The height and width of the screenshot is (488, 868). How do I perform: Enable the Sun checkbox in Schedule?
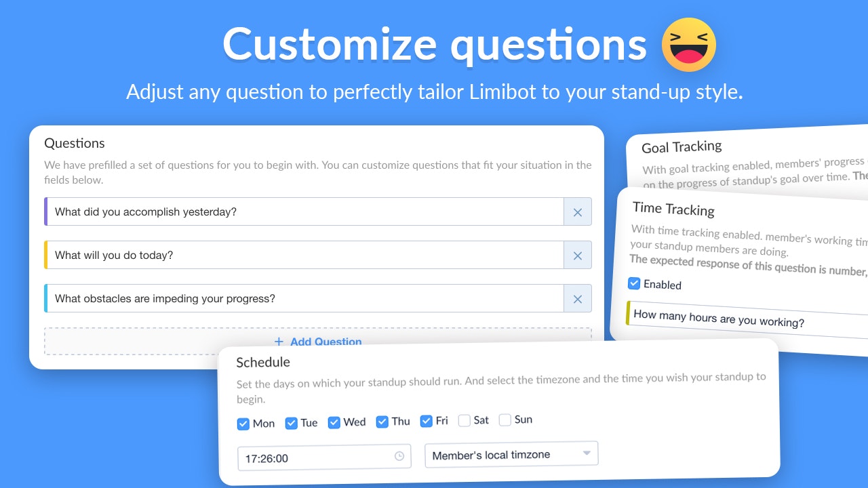(x=505, y=420)
